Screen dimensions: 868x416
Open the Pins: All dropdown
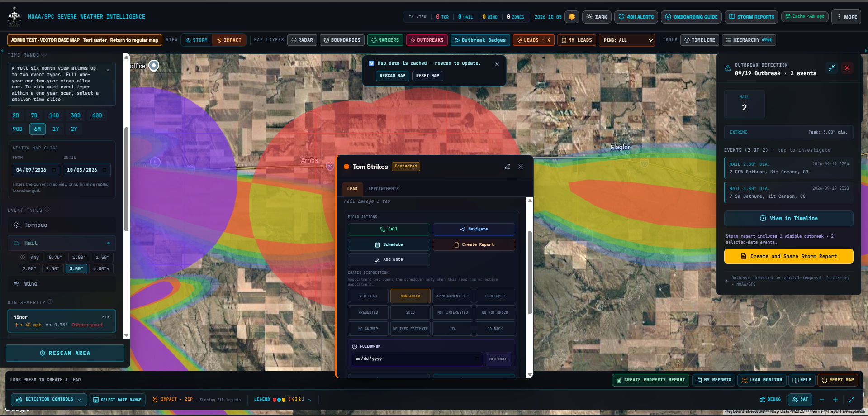pyautogui.click(x=627, y=40)
